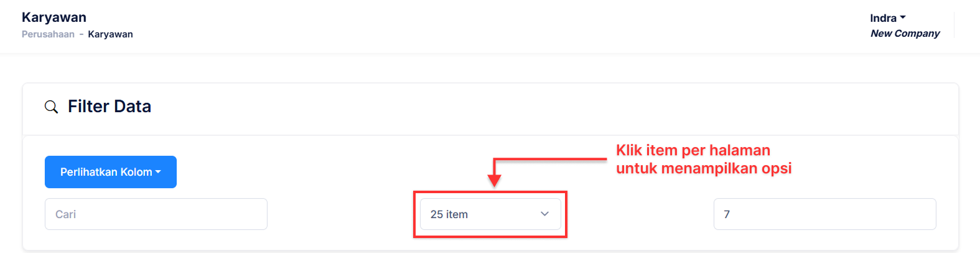Click the input field containing 7
The image size is (980, 253).
[x=824, y=214]
